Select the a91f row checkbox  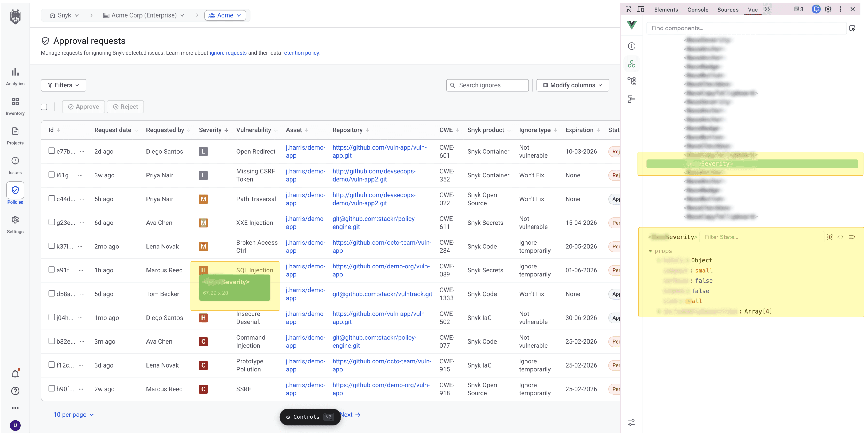[x=52, y=270]
